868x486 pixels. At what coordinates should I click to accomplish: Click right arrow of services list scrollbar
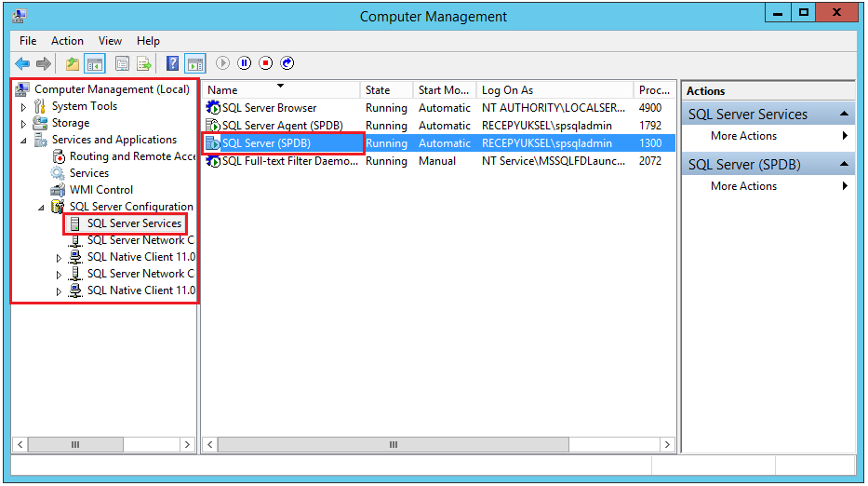click(x=667, y=444)
